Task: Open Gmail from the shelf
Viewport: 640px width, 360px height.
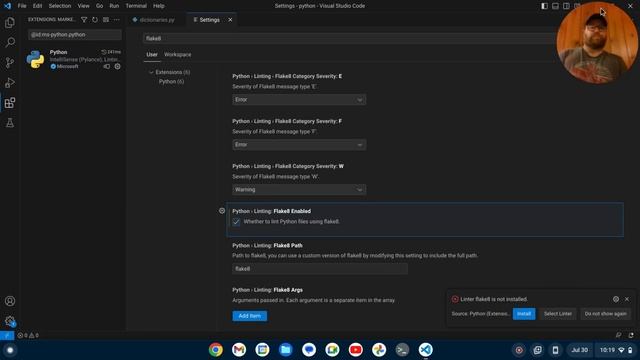Action: (239, 350)
